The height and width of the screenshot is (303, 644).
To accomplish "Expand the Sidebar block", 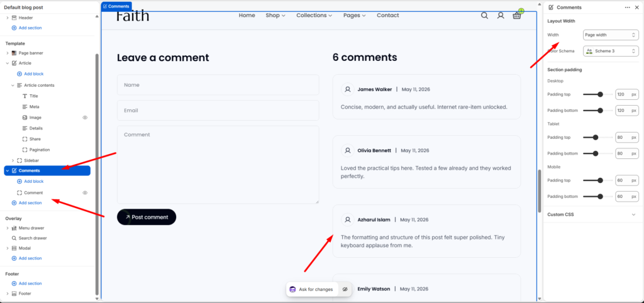I will coord(13,160).
